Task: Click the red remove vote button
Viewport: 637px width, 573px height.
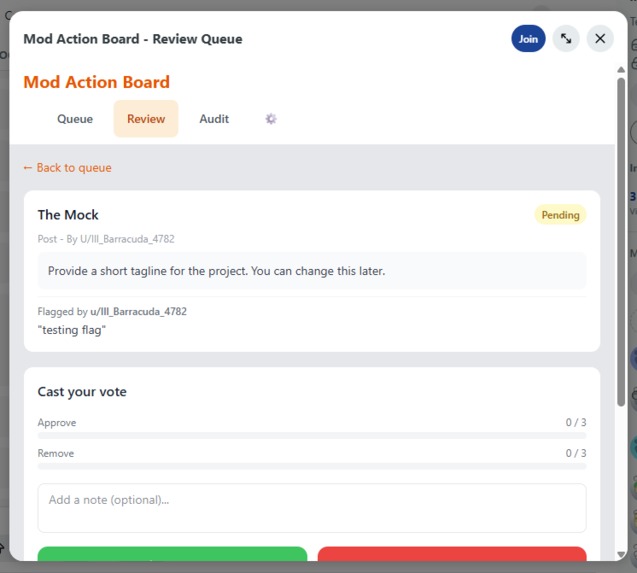Action: coord(452,554)
